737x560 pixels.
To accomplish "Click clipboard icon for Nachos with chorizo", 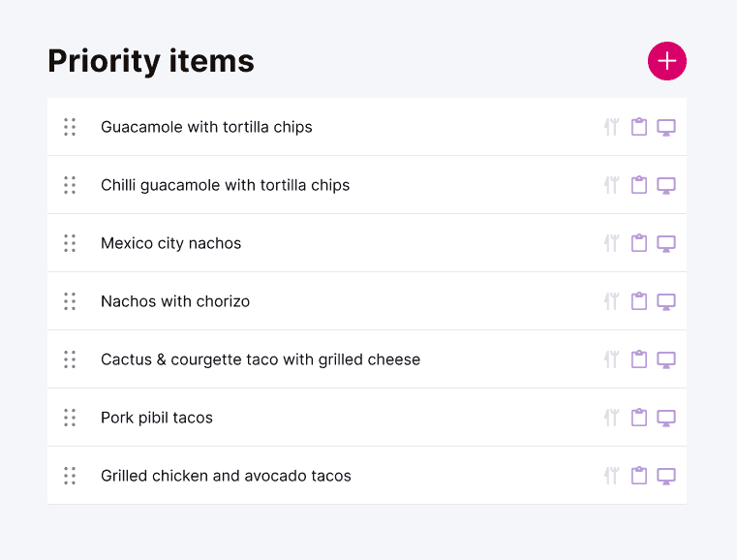I will (x=639, y=301).
